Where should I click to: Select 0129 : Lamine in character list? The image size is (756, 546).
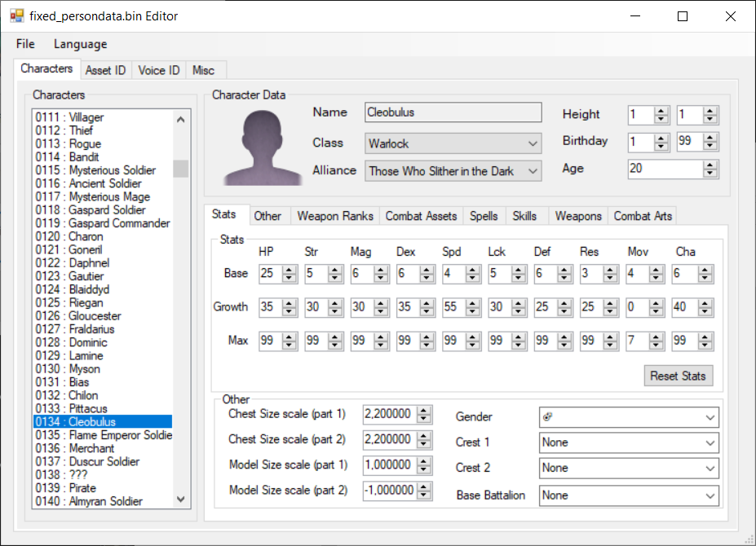pyautogui.click(x=69, y=355)
